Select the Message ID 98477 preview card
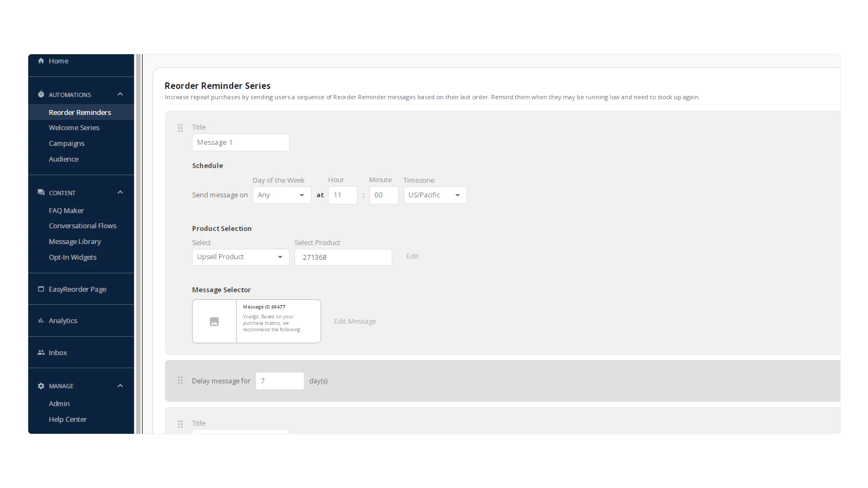868x488 pixels. (x=256, y=321)
